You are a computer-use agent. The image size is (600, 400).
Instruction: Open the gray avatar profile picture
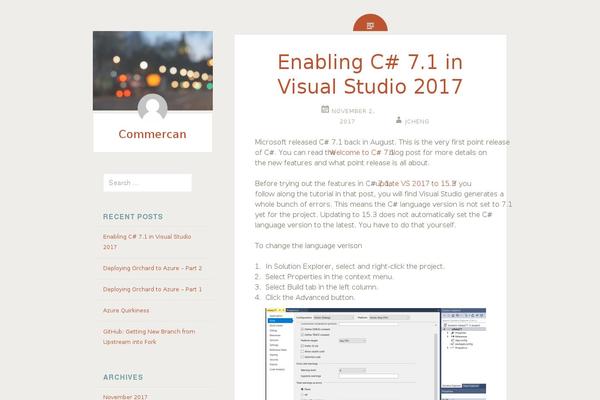[152, 108]
